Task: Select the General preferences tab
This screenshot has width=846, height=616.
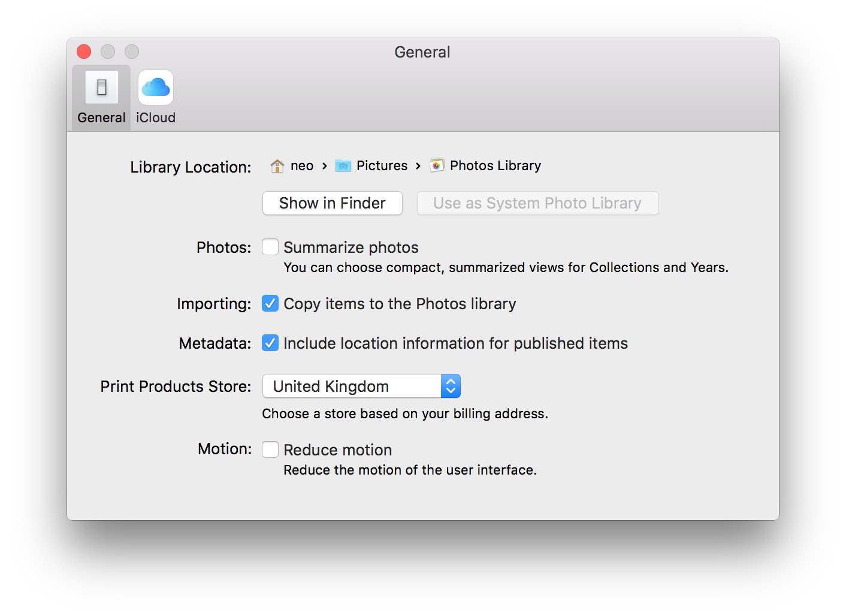Action: point(101,98)
